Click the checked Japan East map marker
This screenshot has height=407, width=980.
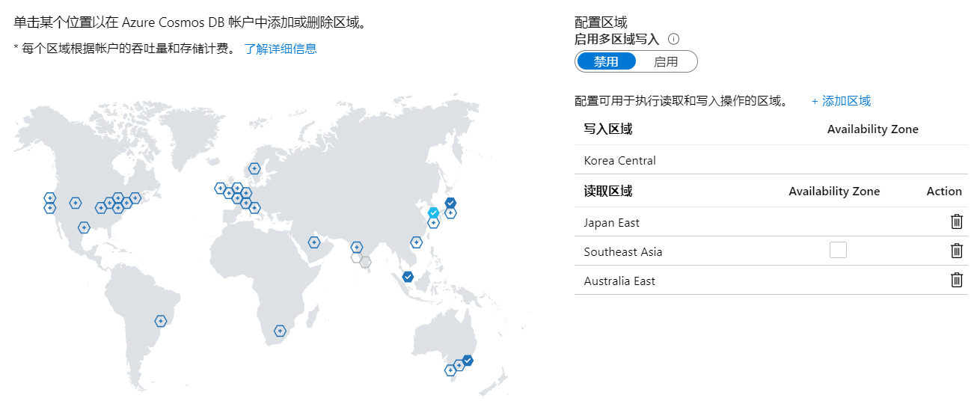point(450,203)
